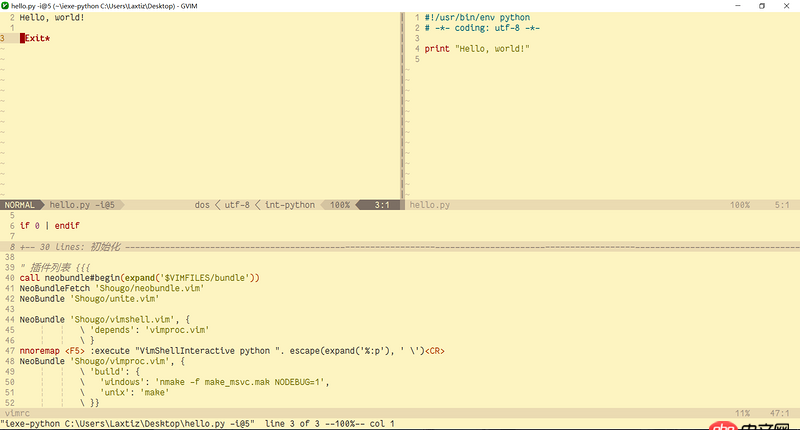Click the '47:1' position in the vimrc statusline
The height and width of the screenshot is (430, 800).
tap(780, 413)
